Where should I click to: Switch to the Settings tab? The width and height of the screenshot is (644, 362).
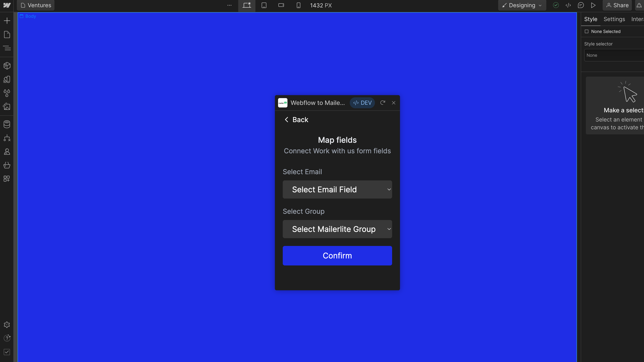click(x=614, y=19)
